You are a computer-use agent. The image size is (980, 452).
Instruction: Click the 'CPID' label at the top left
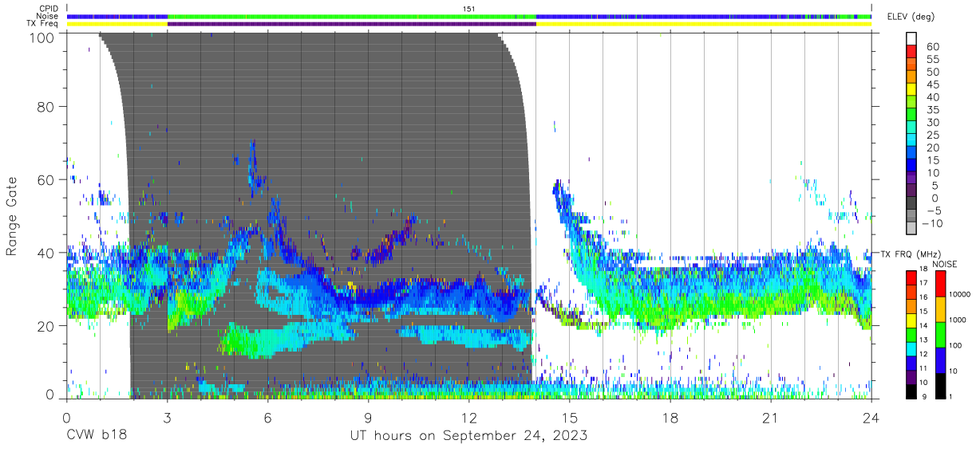tap(49, 9)
